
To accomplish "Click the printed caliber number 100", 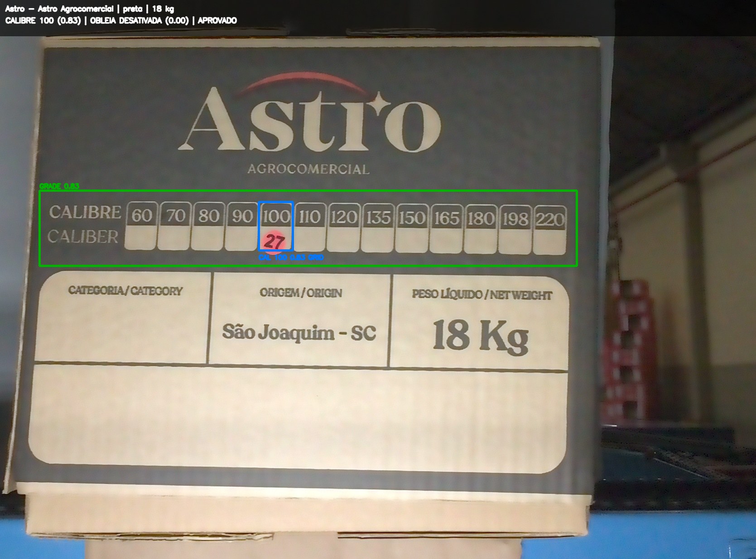I will 276,216.
